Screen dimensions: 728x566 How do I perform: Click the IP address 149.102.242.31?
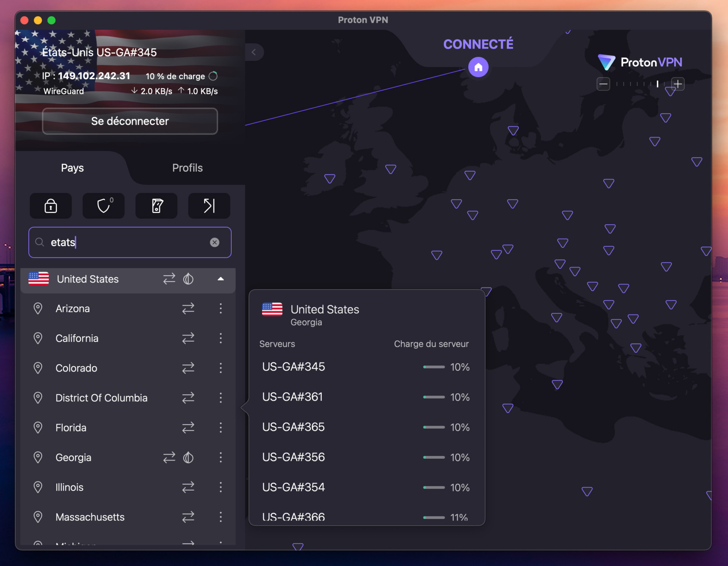click(94, 76)
